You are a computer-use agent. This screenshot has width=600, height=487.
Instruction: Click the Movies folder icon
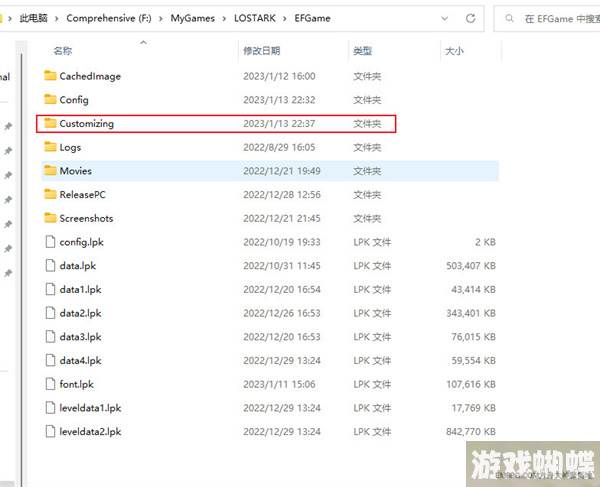pos(50,171)
